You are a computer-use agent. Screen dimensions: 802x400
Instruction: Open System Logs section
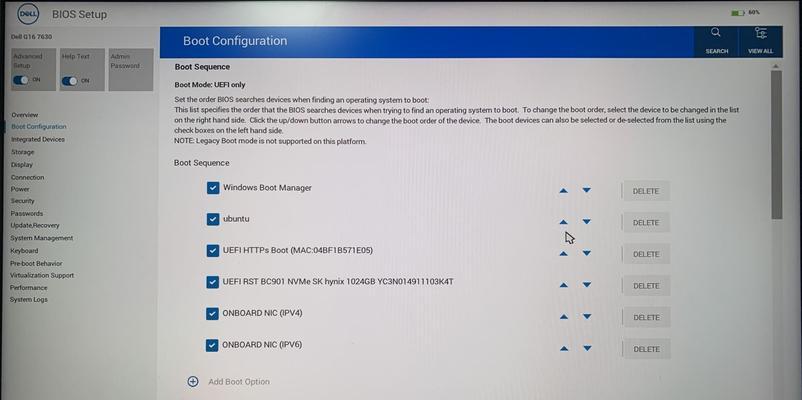pyautogui.click(x=29, y=300)
